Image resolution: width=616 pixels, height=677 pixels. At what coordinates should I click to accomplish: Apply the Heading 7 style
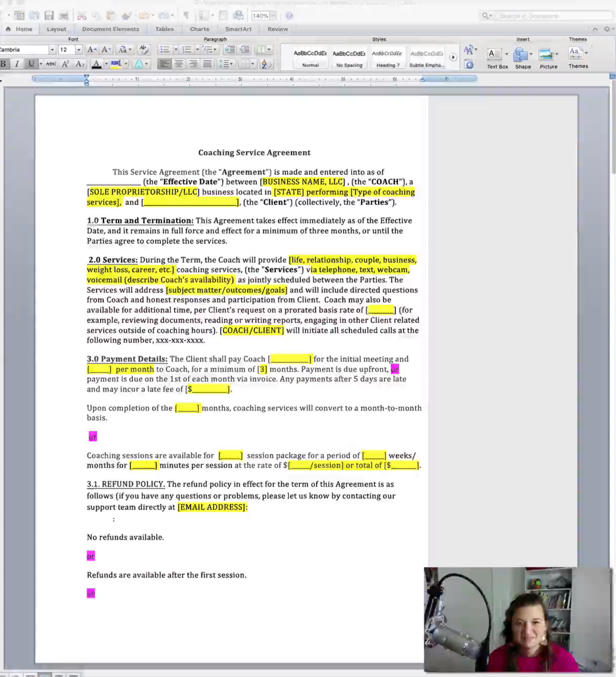coord(387,58)
